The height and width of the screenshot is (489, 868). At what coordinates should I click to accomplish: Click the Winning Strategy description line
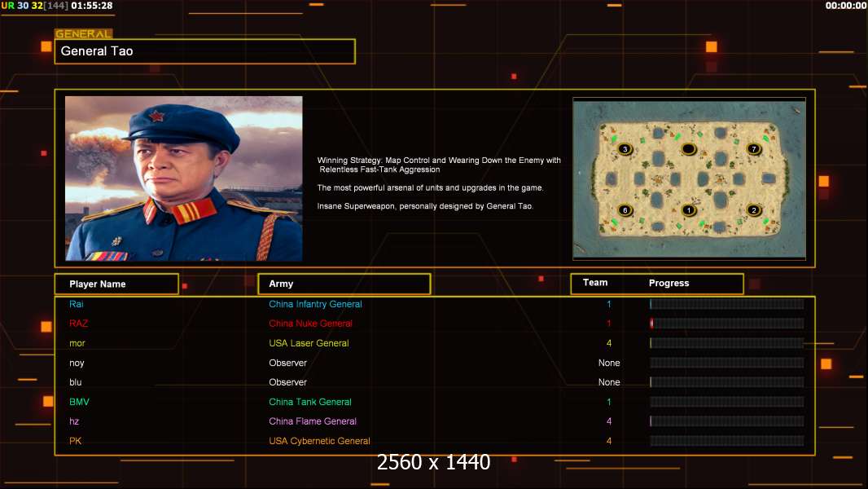click(439, 165)
